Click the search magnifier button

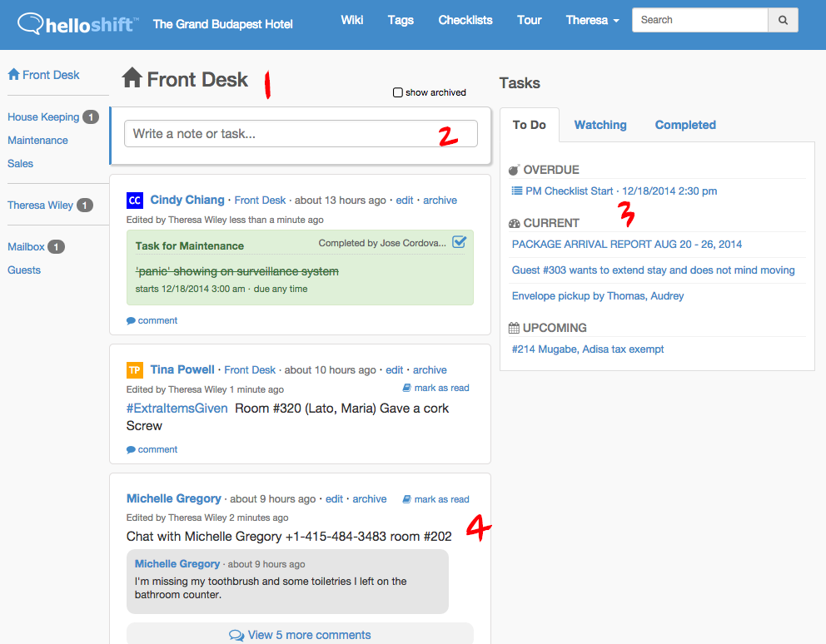point(783,20)
